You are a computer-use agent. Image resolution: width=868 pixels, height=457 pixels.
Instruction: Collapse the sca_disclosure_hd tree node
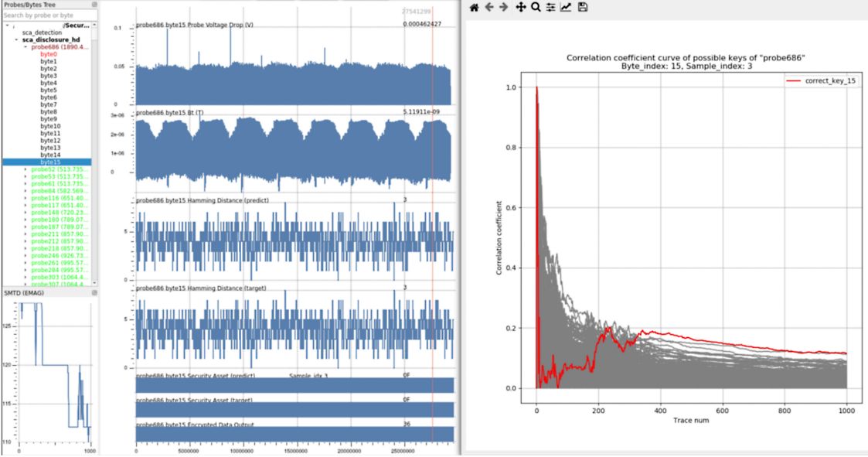pos(16,39)
